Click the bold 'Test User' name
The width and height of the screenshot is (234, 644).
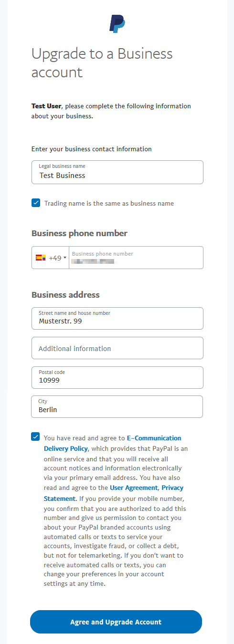tap(46, 106)
